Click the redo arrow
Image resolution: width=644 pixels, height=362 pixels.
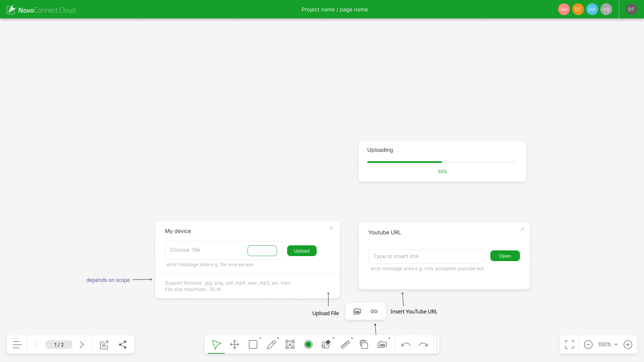pos(423,344)
